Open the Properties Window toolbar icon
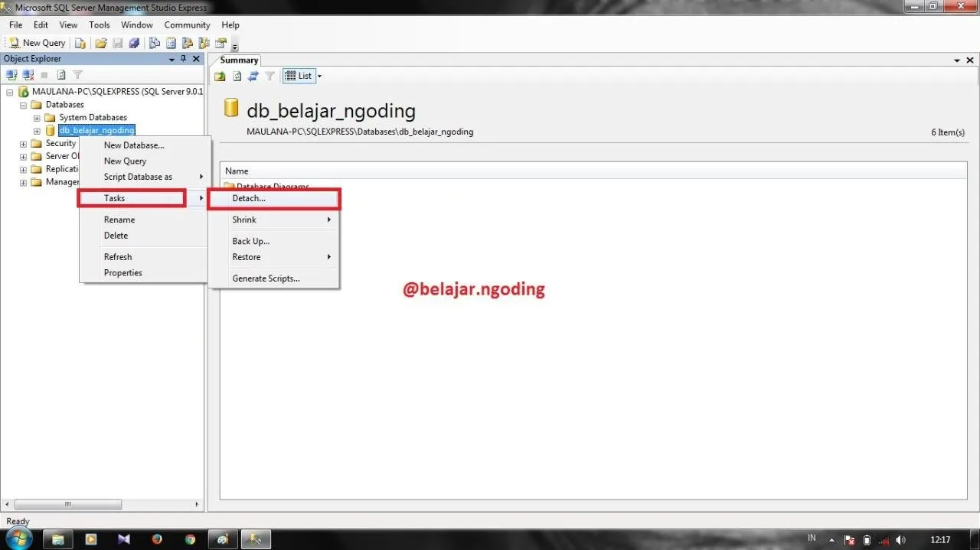Screen dimensions: 980x550 (x=221, y=43)
